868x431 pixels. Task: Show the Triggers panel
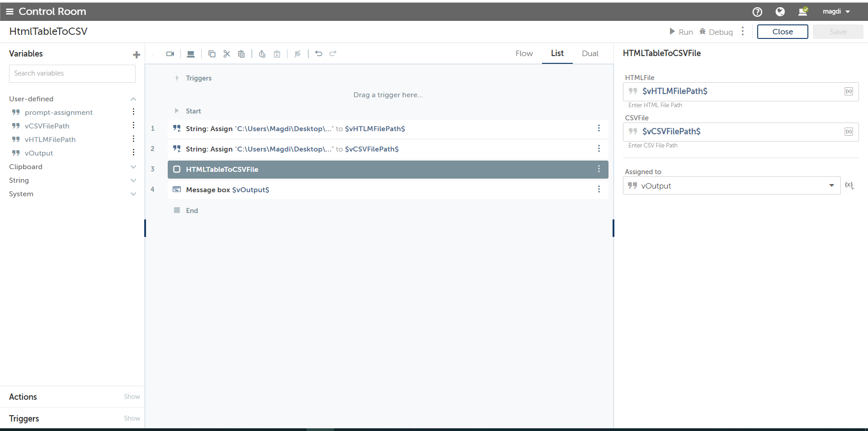(x=132, y=418)
